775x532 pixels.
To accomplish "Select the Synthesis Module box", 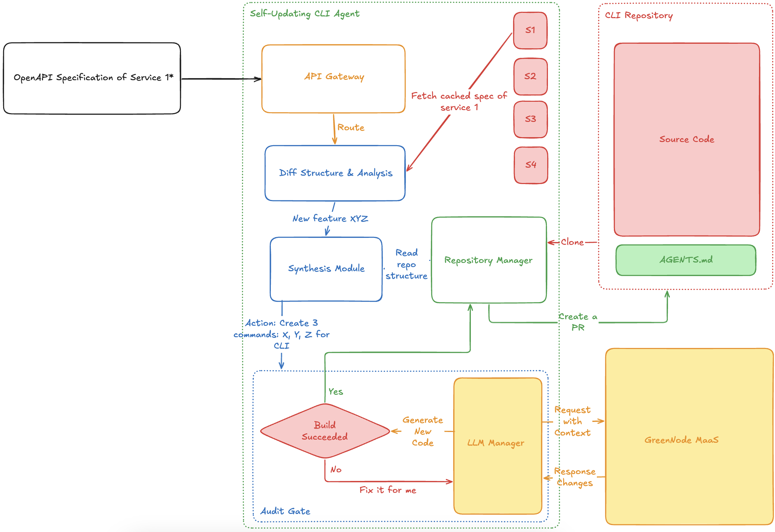I will pyautogui.click(x=326, y=269).
